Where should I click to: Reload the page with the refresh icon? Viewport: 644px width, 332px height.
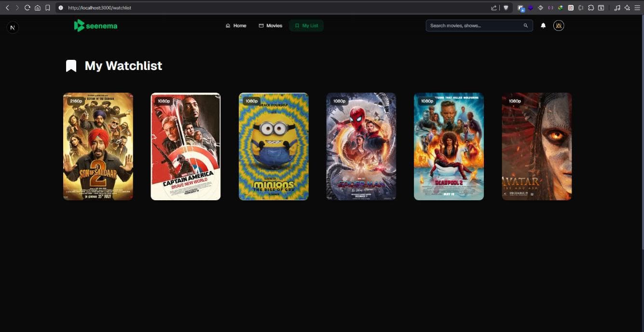pyautogui.click(x=27, y=8)
